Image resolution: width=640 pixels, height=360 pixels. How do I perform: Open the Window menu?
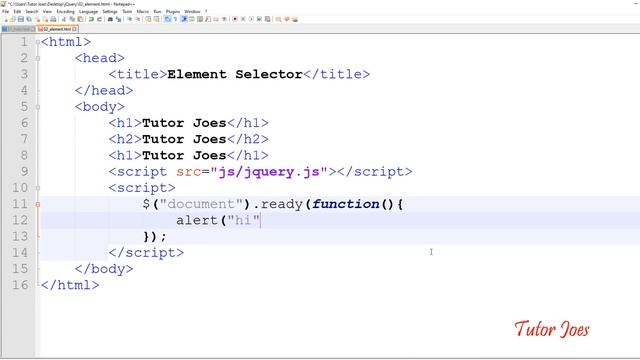[192, 11]
